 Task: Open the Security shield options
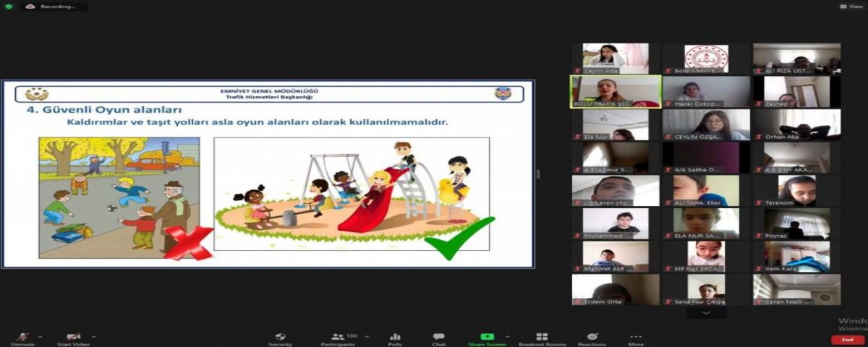point(280,337)
